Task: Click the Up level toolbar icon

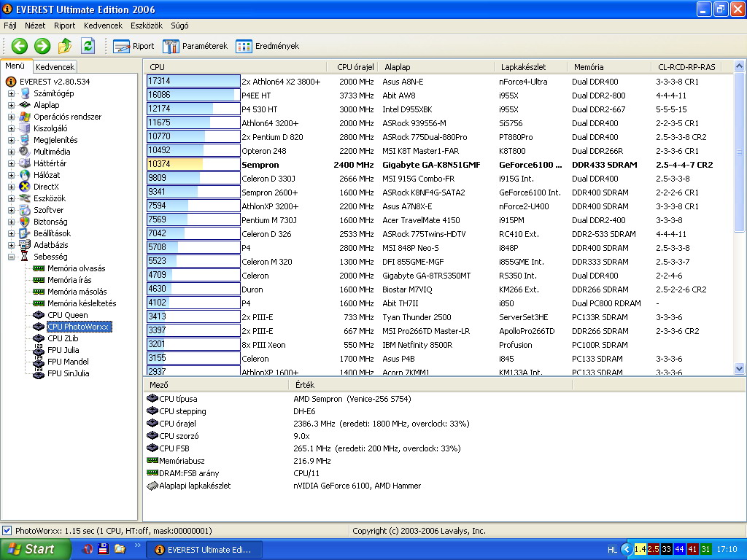Action: 65,46
